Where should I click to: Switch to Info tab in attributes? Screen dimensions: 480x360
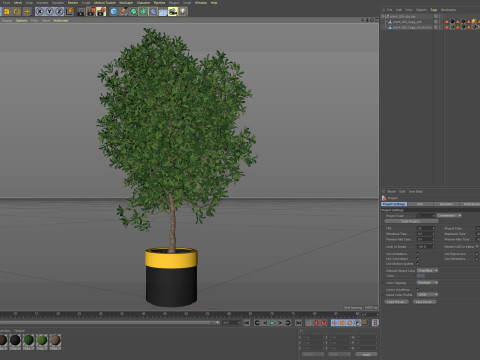point(420,204)
